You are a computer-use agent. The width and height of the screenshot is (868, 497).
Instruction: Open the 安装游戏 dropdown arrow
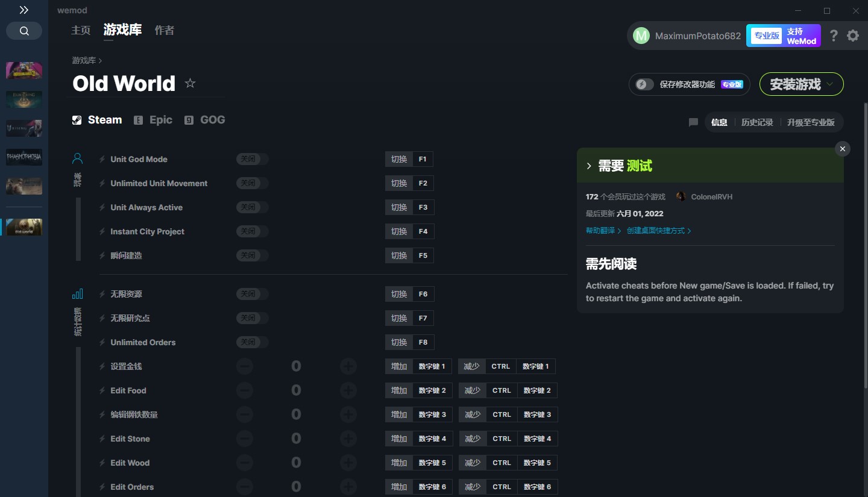[830, 84]
